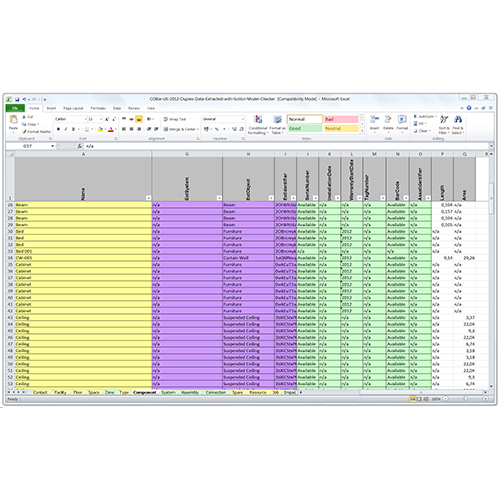Toggle center alignment button
This screenshot has width=500, height=500.
(x=131, y=129)
